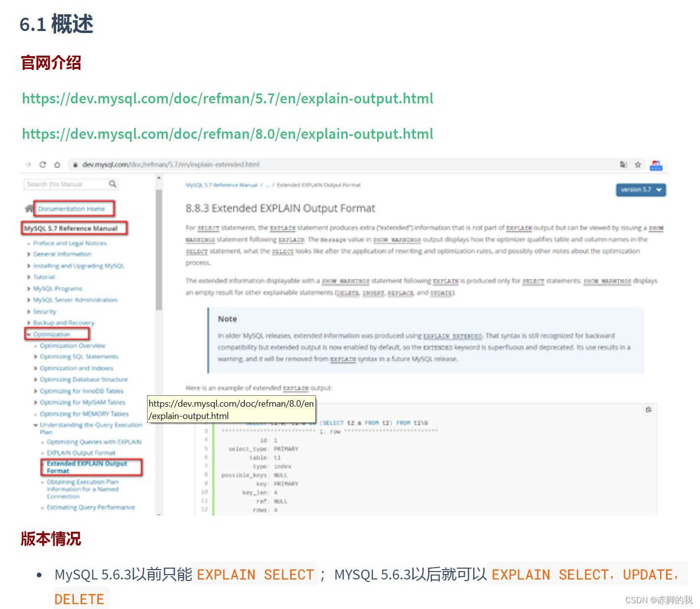
Task: Click select_type: PRIMARY line in code output
Action: click(263, 449)
